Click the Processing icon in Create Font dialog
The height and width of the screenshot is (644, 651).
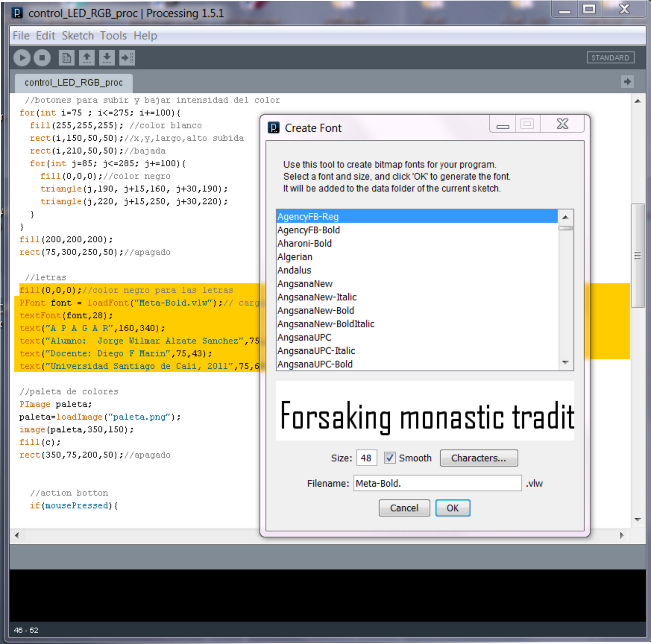(x=275, y=128)
